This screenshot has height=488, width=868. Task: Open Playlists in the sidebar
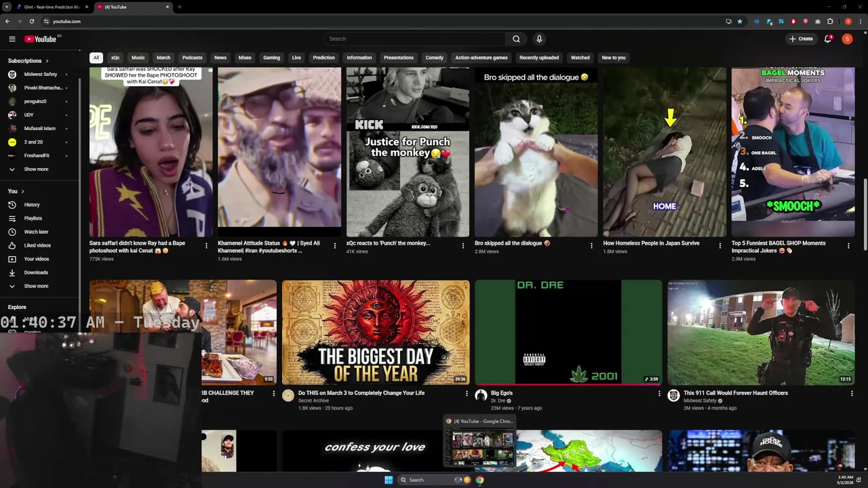tap(33, 218)
